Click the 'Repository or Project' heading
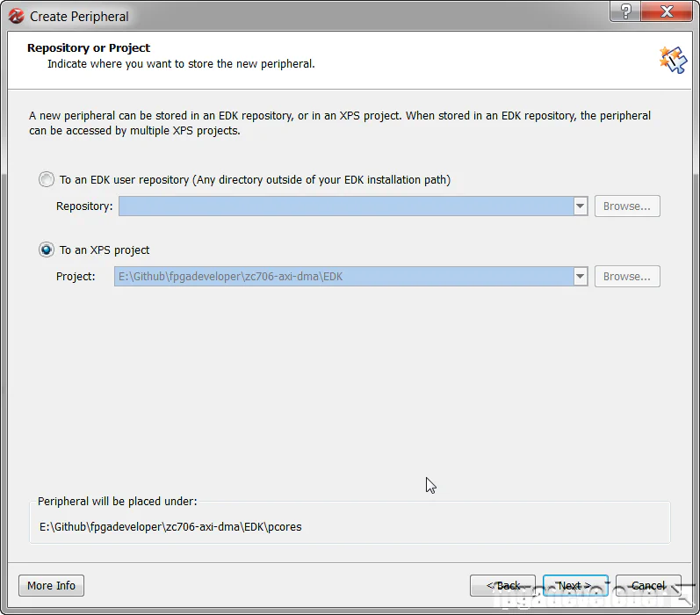 pyautogui.click(x=89, y=48)
